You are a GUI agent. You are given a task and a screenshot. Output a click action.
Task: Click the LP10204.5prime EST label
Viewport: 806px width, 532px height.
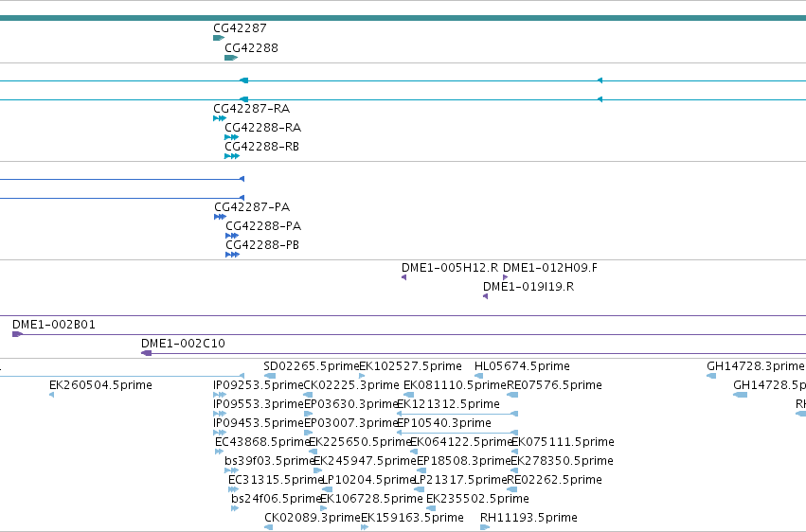click(x=368, y=480)
